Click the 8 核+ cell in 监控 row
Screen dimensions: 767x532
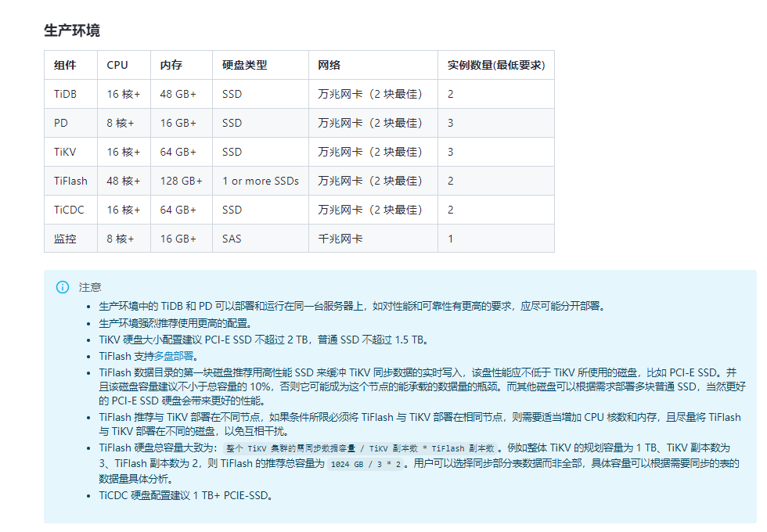coord(124,239)
